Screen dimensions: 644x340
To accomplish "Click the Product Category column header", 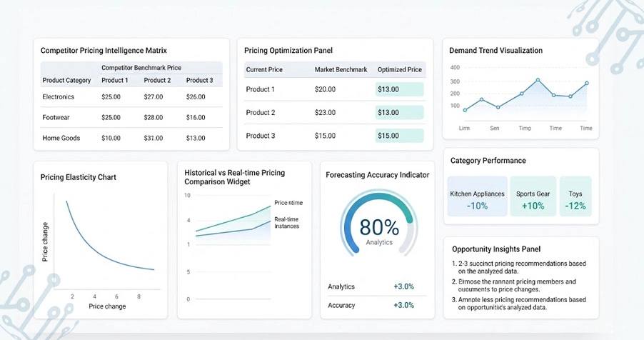I will (x=66, y=80).
